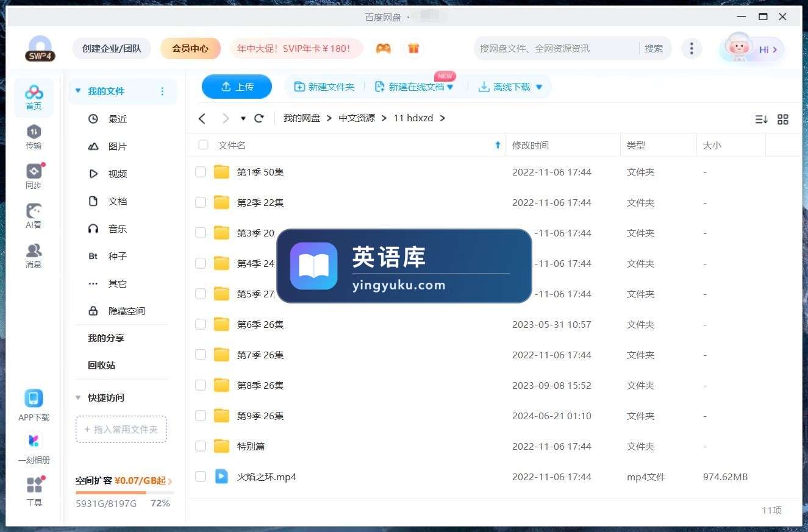Click the 搜索 search button
This screenshot has height=532, width=808.
[x=654, y=48]
